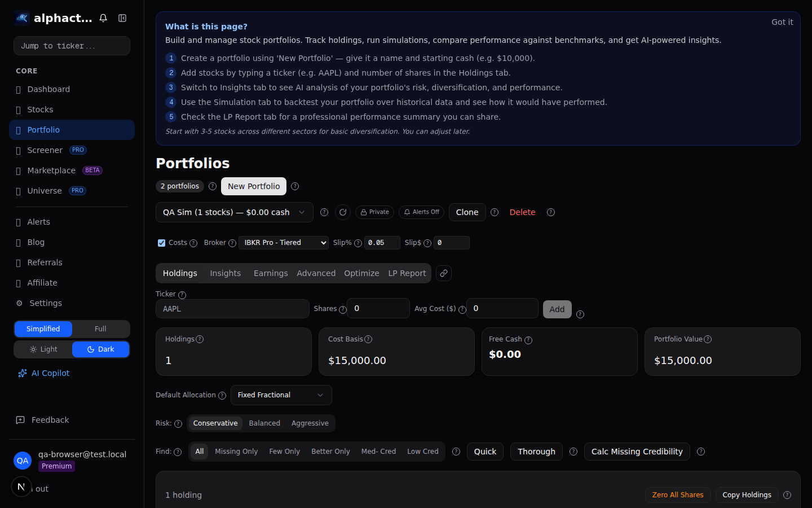This screenshot has height=508, width=812.
Task: Open Settings via the gear icon
Action: coord(20,303)
